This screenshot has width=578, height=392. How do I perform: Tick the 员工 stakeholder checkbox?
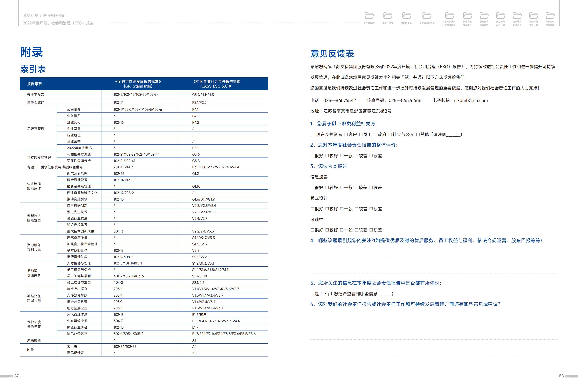pos(361,135)
